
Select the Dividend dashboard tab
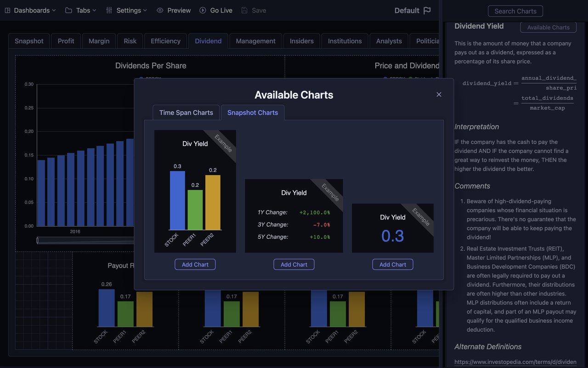coord(208,41)
